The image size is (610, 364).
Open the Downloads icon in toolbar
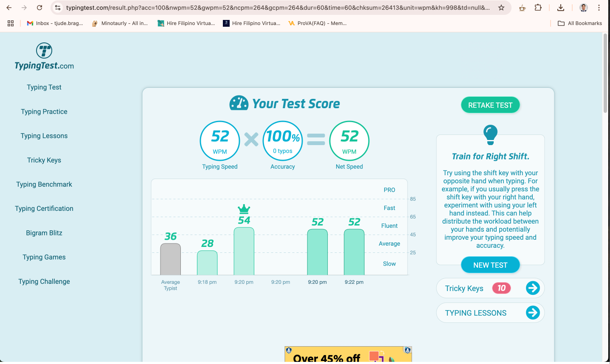tap(561, 8)
